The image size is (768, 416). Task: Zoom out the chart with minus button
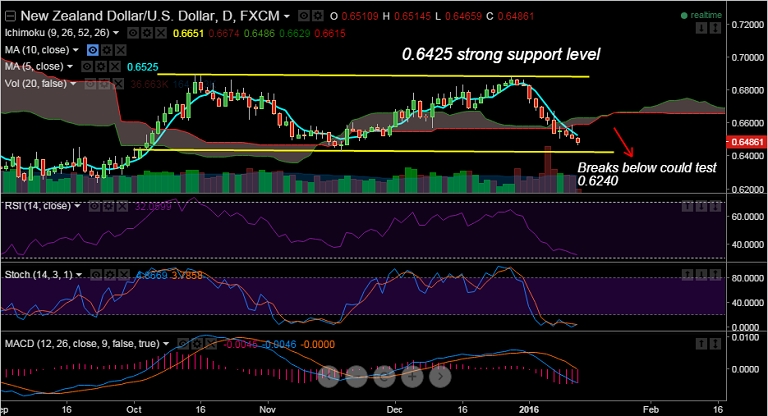tap(357, 376)
